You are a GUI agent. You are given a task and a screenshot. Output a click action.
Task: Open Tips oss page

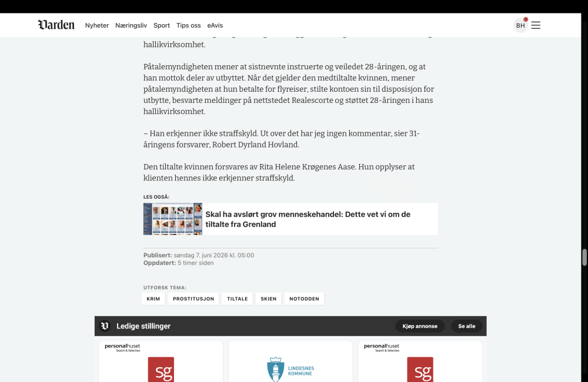188,25
